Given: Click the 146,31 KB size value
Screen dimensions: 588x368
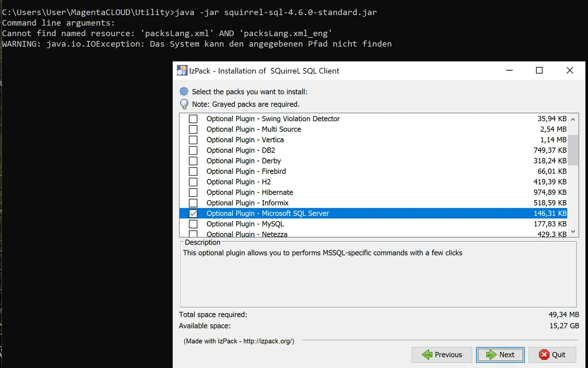Looking at the screenshot, I should [x=550, y=214].
